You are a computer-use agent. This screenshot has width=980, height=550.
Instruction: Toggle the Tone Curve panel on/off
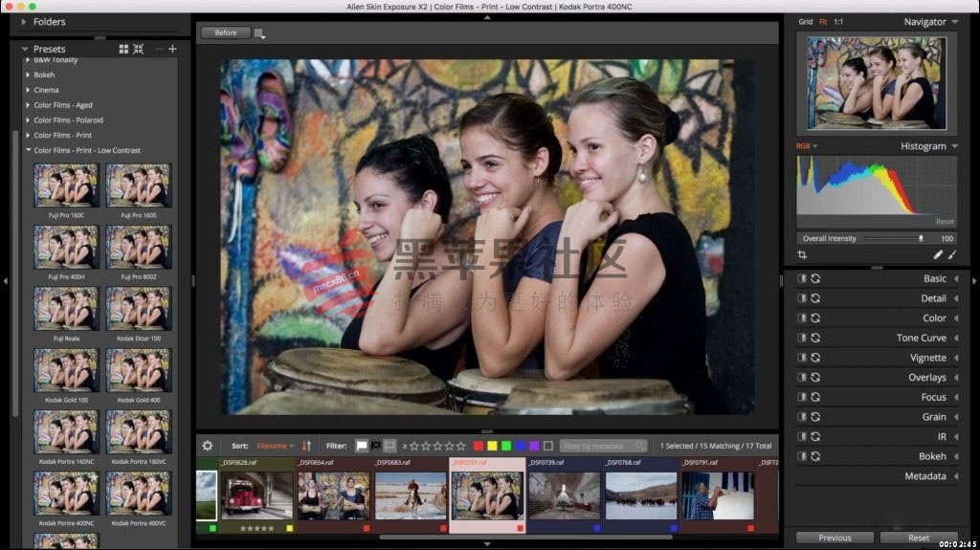pyautogui.click(x=802, y=338)
